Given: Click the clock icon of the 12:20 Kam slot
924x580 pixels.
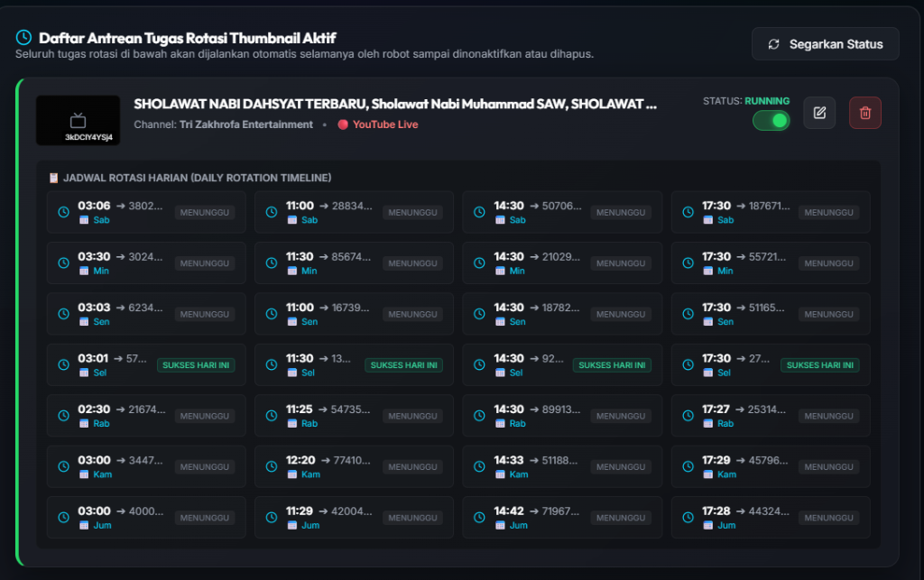Looking at the screenshot, I should point(271,466).
